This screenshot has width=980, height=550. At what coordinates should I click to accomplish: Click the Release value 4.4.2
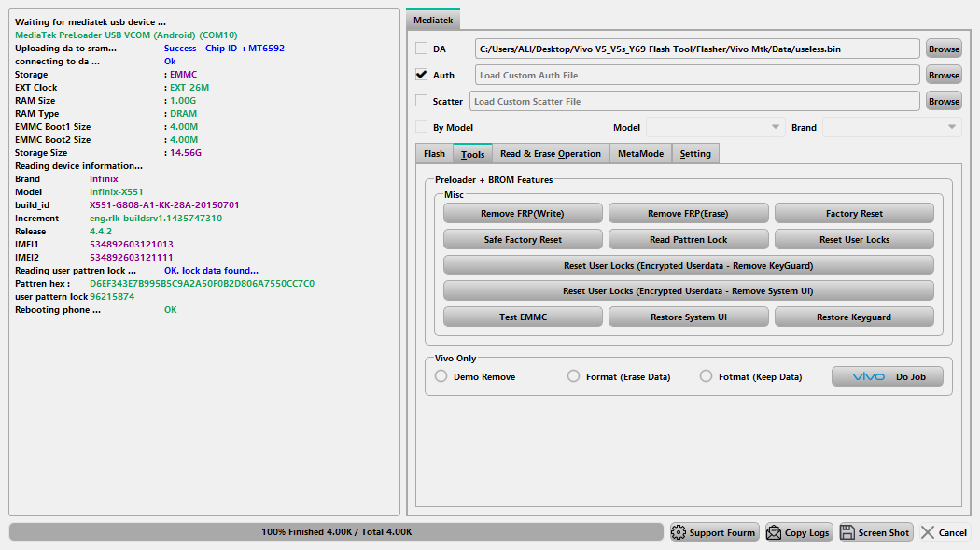[x=101, y=232]
